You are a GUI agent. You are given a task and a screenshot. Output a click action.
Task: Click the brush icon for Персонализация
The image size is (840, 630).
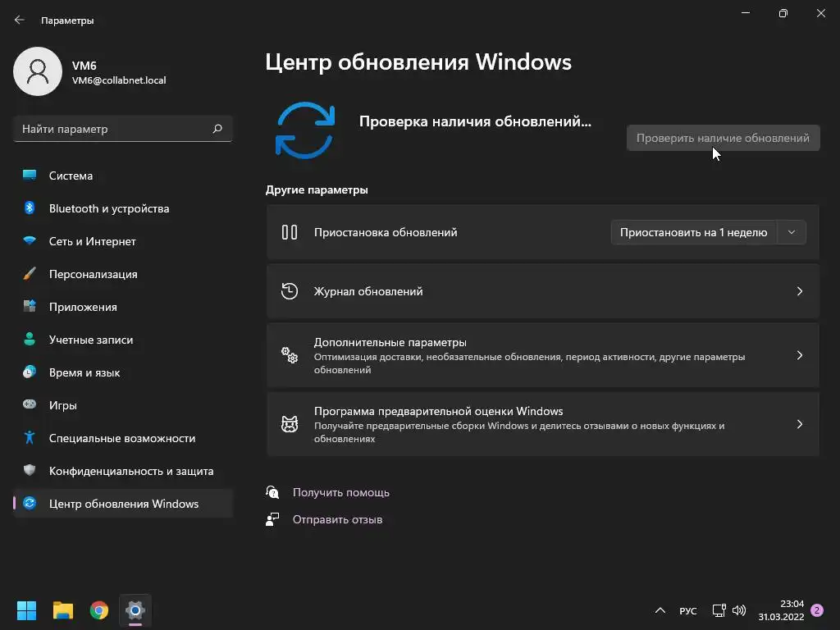pos(30,274)
